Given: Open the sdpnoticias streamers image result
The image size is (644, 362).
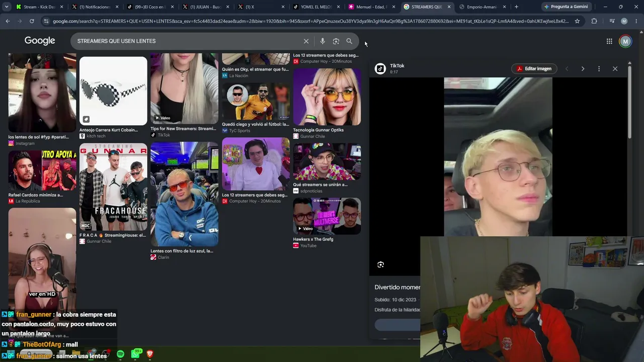Looking at the screenshot, I should (327, 162).
